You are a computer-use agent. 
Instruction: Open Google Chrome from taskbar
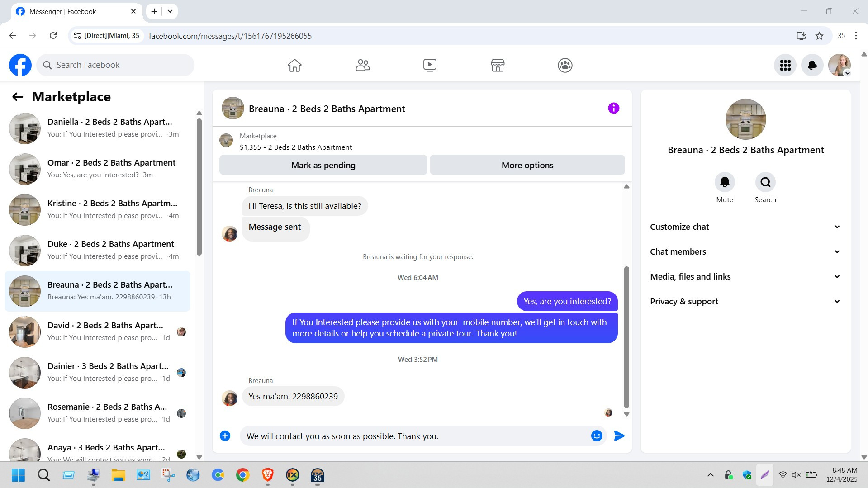point(243,475)
